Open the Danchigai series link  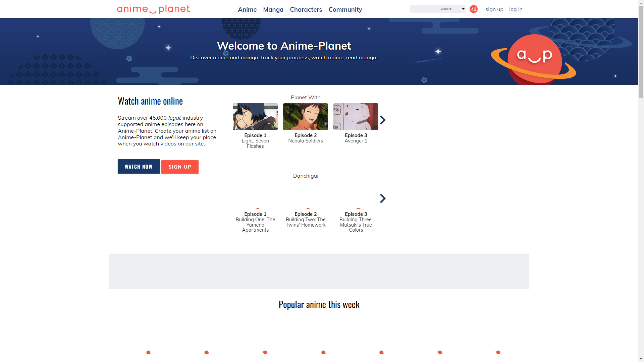[x=306, y=176]
